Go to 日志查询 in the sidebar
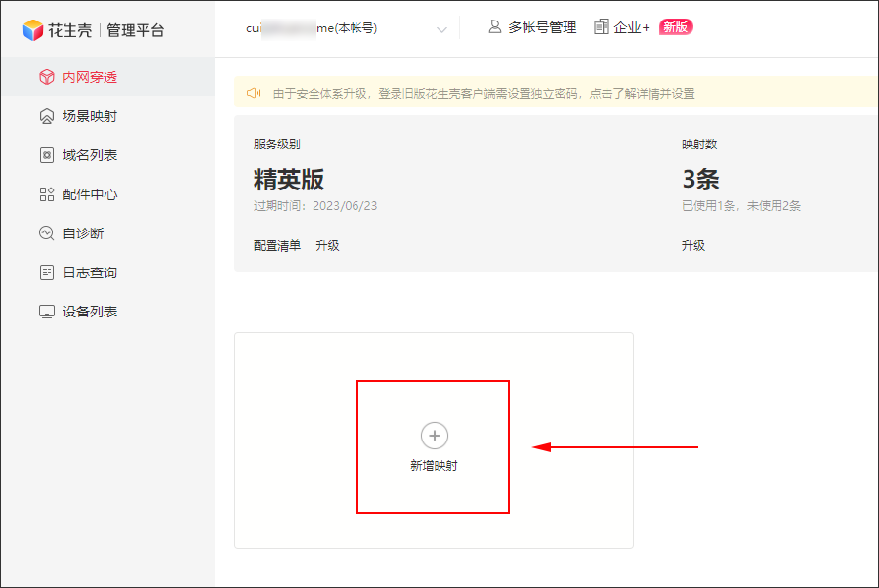The height and width of the screenshot is (588, 879). click(90, 273)
